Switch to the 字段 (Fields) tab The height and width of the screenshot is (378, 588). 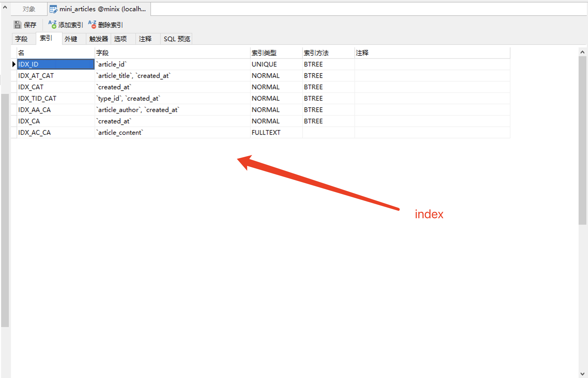tap(21, 39)
